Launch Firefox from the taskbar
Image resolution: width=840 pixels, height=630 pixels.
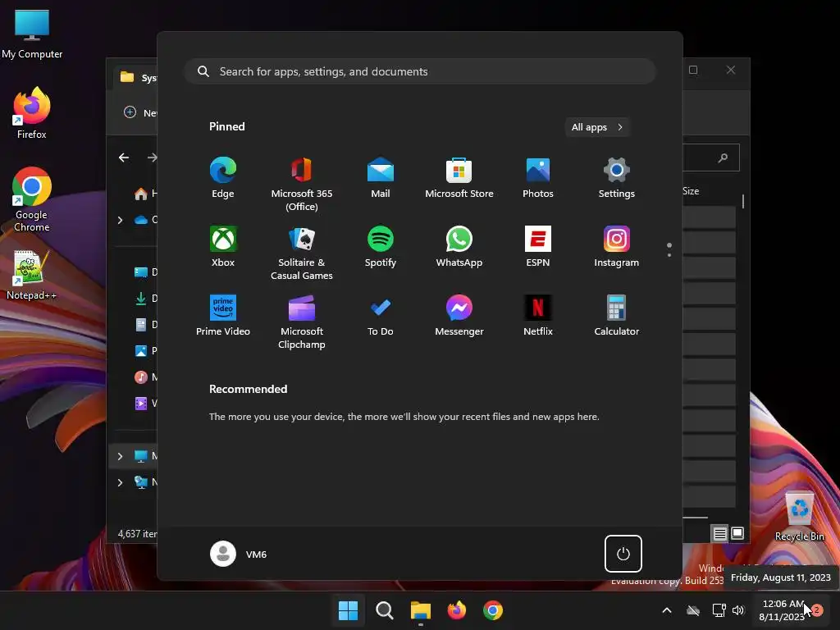point(456,610)
